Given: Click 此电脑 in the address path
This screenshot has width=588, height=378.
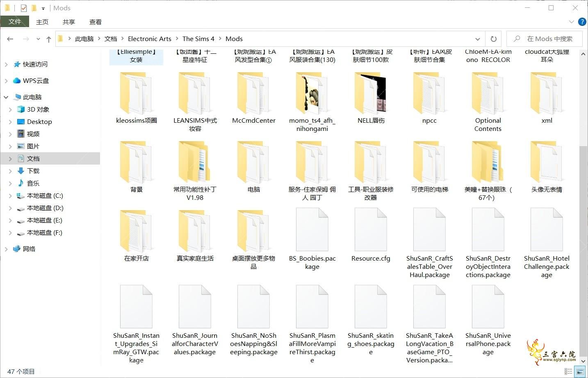Looking at the screenshot, I should [x=84, y=39].
